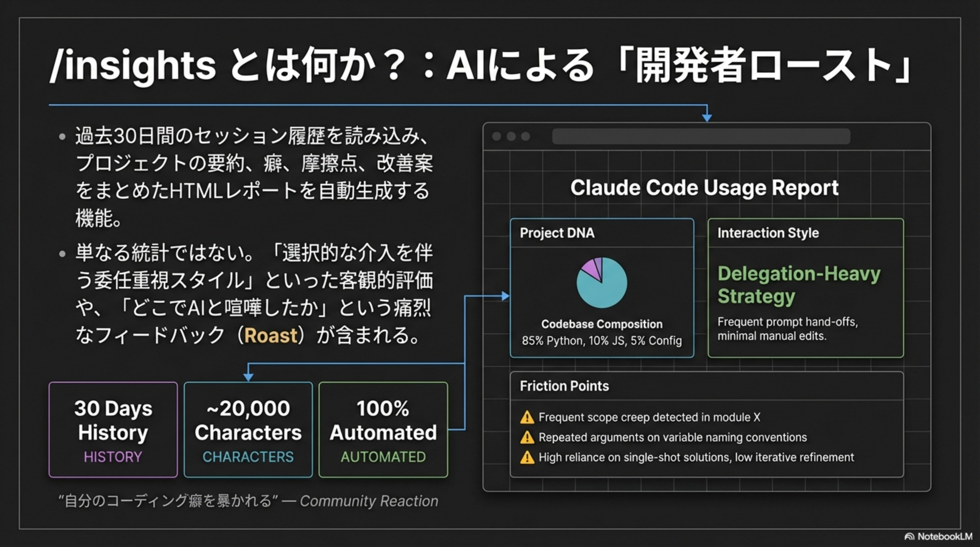Screen dimensions: 980x547
Task: Select the ~20,000 Characters card
Action: point(248,429)
